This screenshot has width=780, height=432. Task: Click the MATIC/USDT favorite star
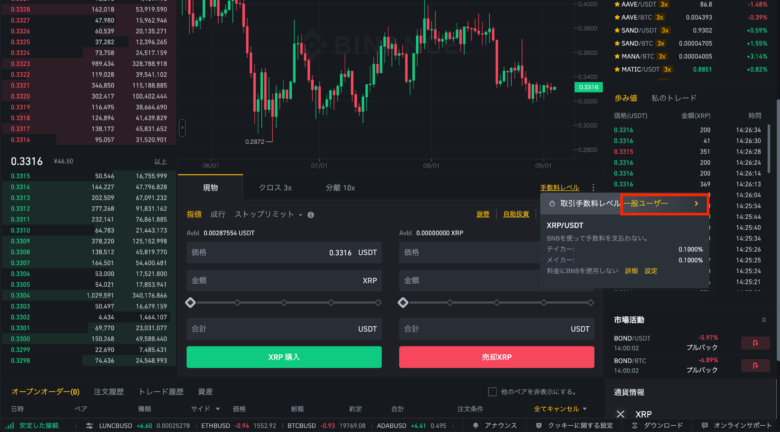(617, 69)
